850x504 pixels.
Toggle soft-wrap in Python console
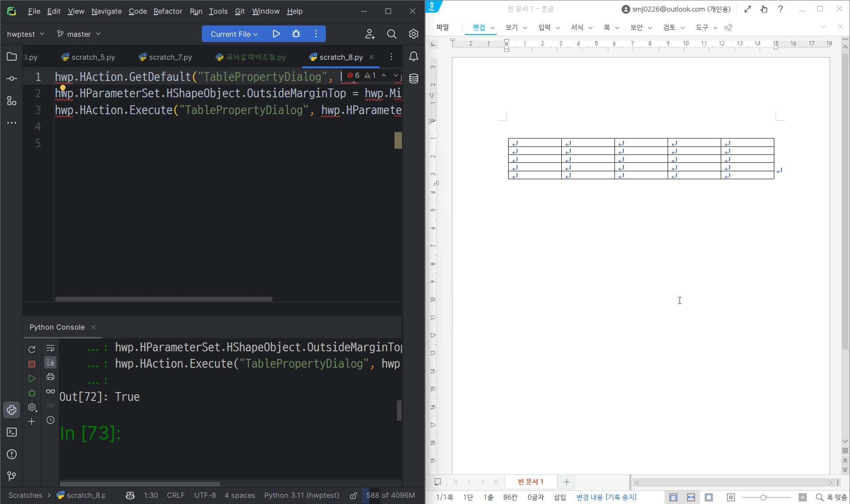pyautogui.click(x=50, y=348)
